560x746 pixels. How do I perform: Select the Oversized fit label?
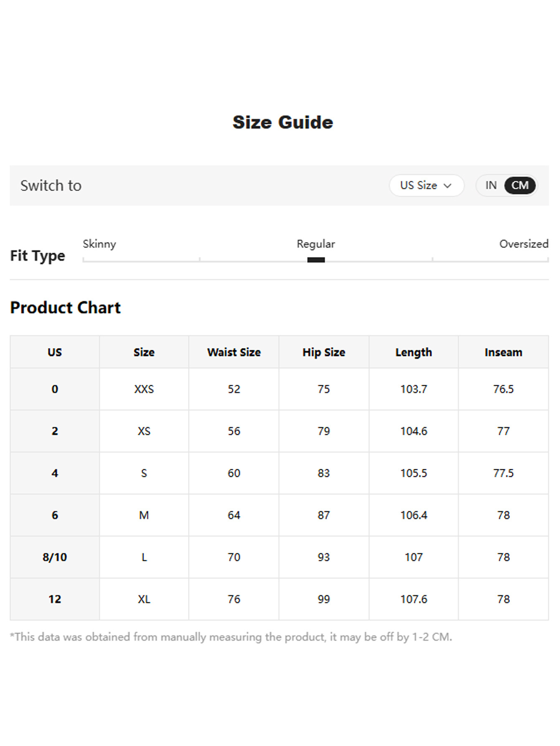point(524,244)
